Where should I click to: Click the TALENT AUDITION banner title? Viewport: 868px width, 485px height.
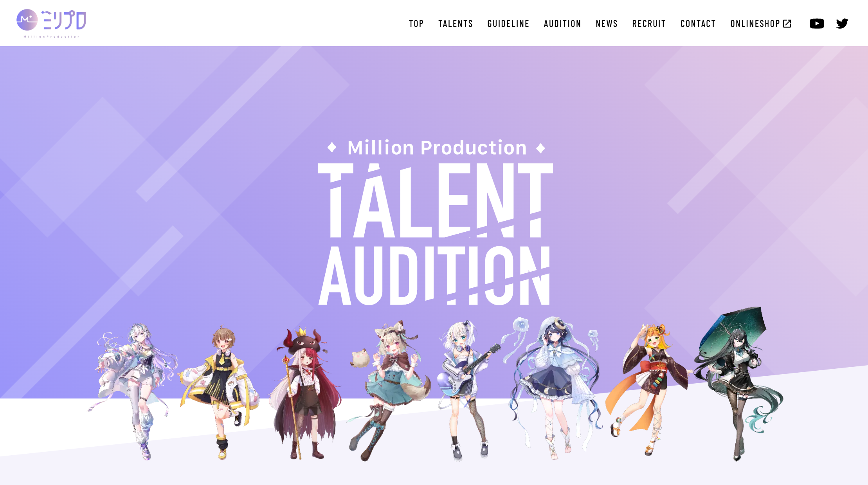point(435,234)
